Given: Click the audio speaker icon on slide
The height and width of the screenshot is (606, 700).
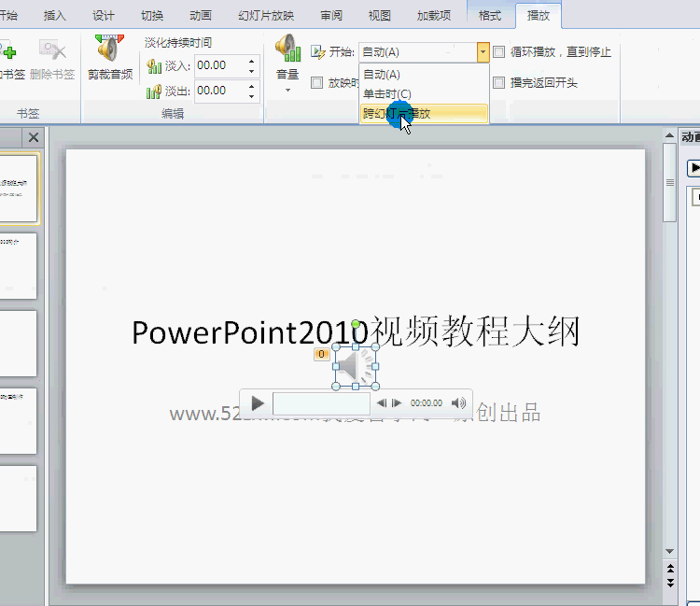Looking at the screenshot, I should click(x=356, y=367).
